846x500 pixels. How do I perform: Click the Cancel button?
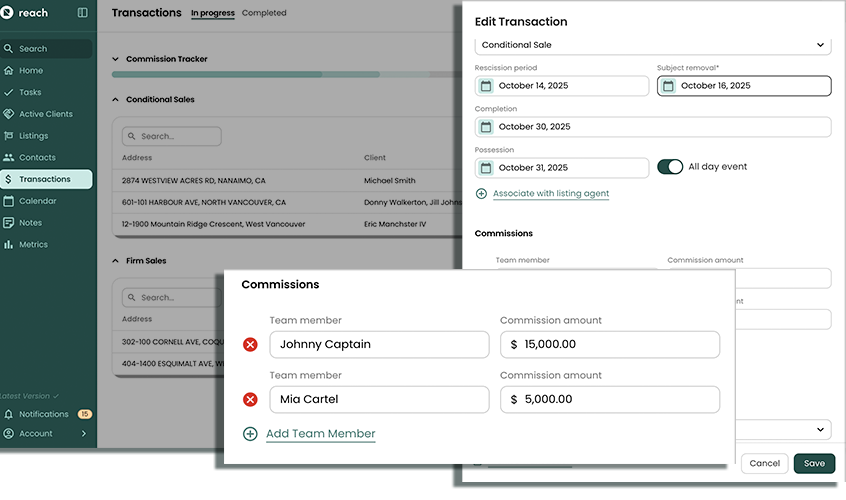click(764, 464)
